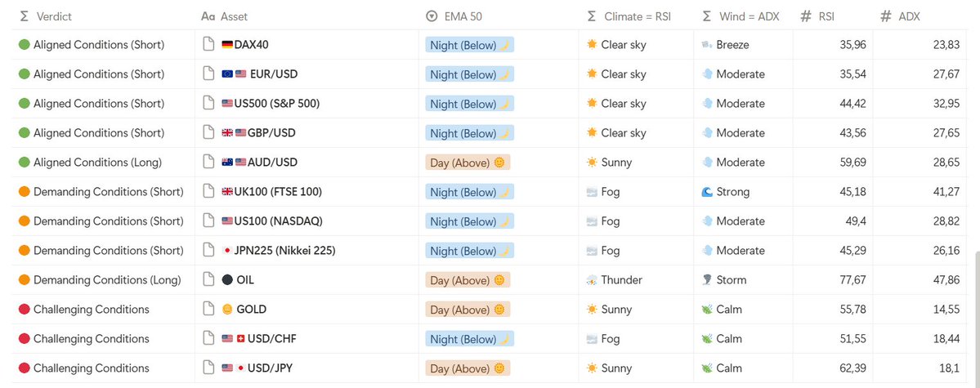This screenshot has height=388, width=980.
Task: Open the UK100 (FTSE 100) asset page
Action: [278, 192]
